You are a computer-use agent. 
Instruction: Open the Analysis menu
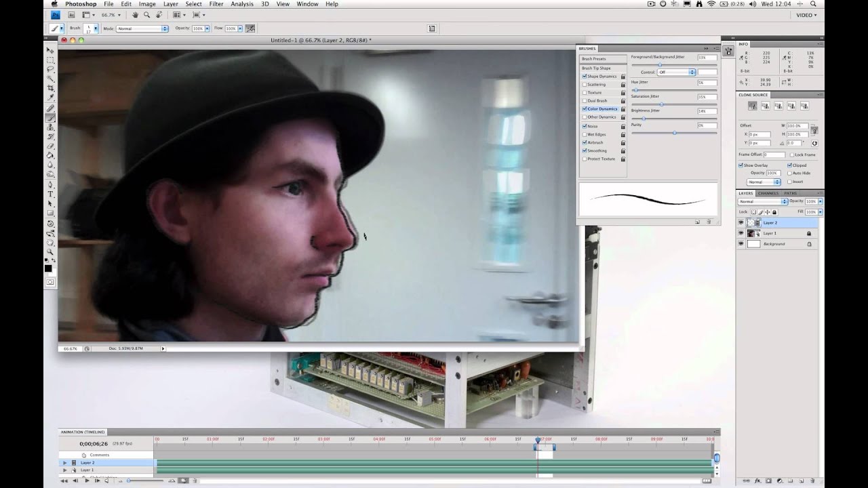point(242,4)
